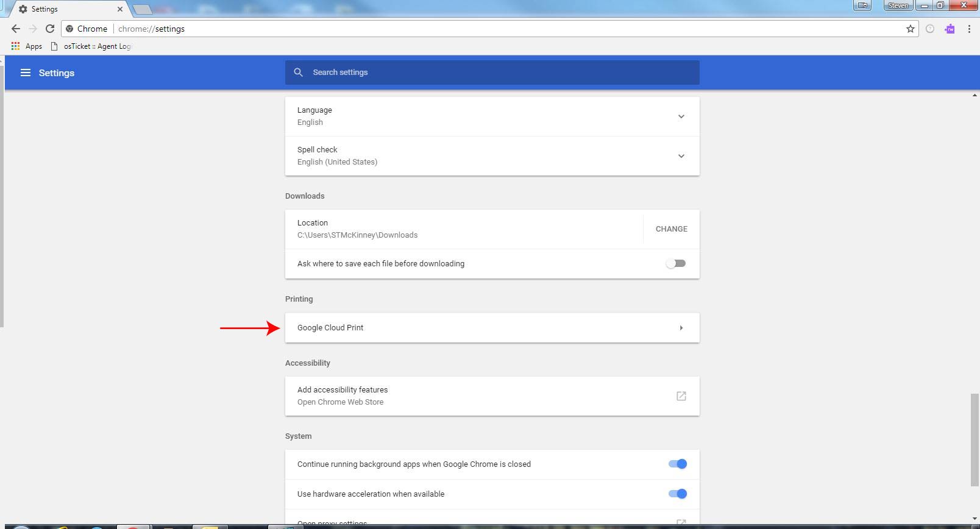Open Chrome Web Store external link icon
This screenshot has width=980, height=529.
681,396
